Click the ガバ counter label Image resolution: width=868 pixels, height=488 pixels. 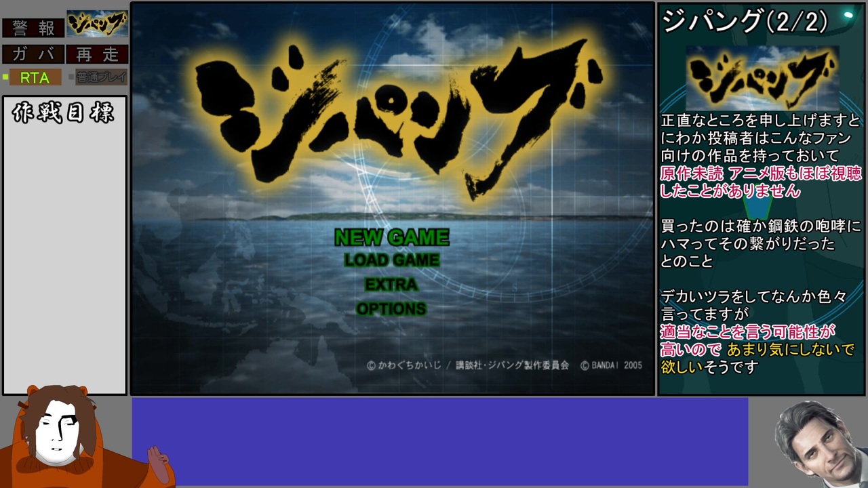pos(33,54)
